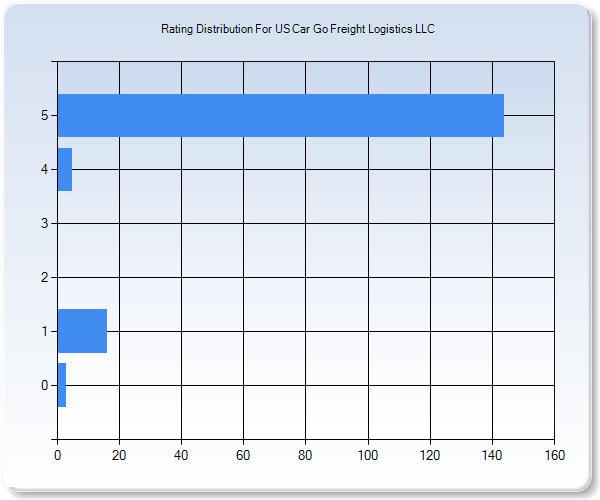Click the chart title about US Car Go Freight Logistics
The height and width of the screenshot is (500, 600).
click(x=298, y=29)
